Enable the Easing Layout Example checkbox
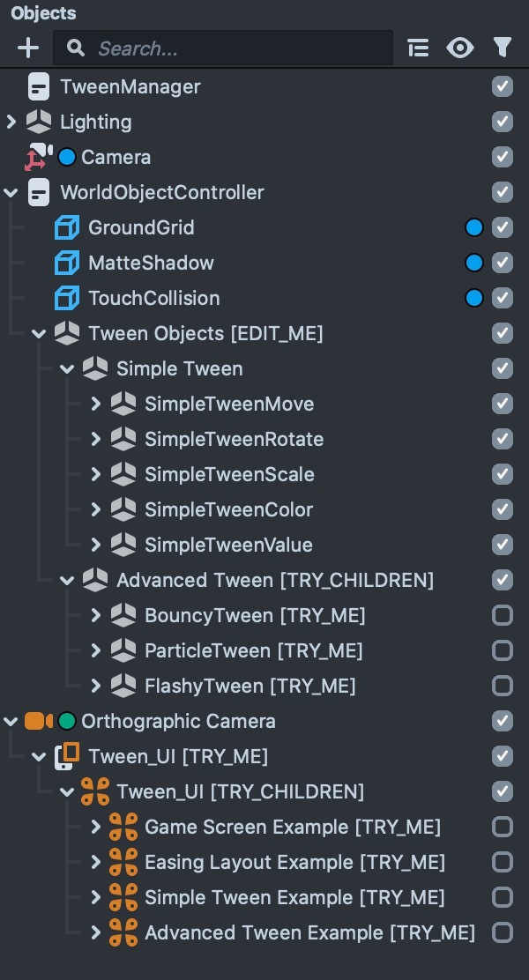This screenshot has width=529, height=980. tap(503, 862)
